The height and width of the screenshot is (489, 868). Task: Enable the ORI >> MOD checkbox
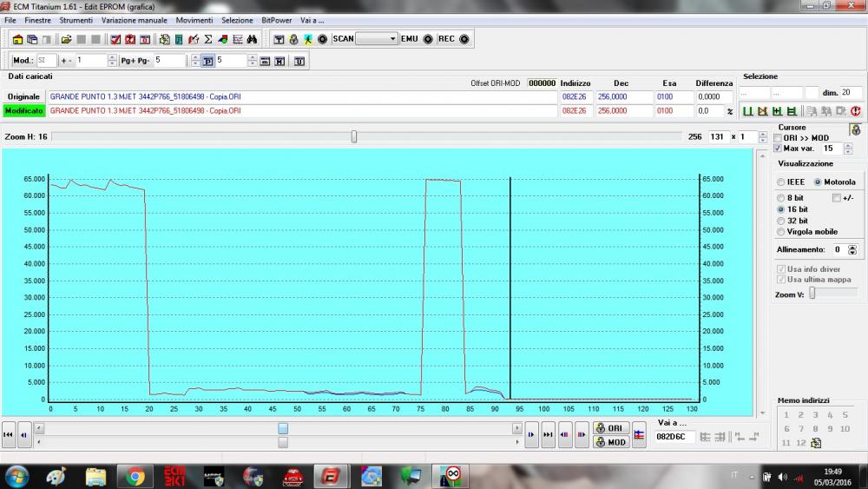point(778,138)
